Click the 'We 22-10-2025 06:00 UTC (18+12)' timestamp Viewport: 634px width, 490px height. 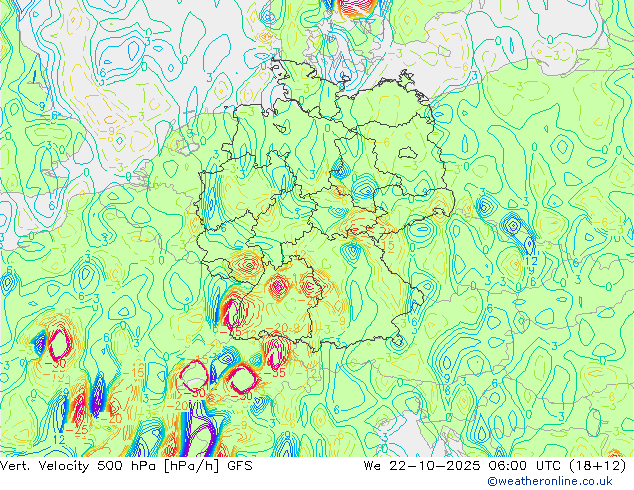pos(495,466)
